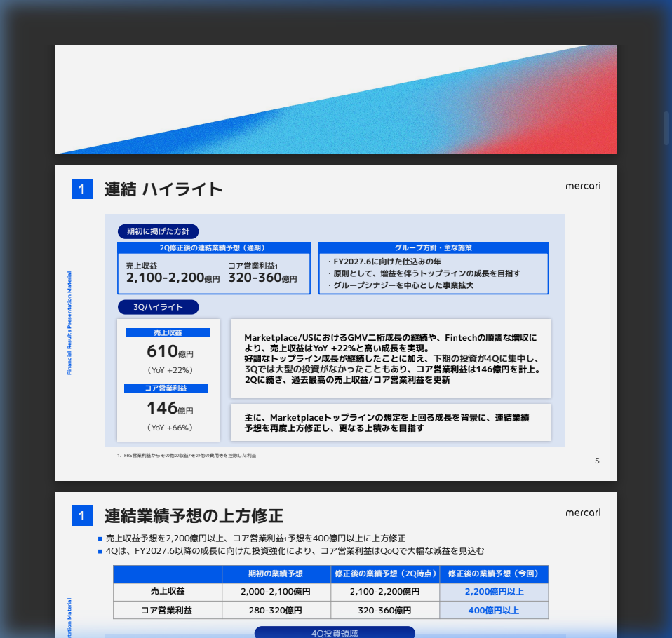Click the 売上収益 row label in the table

(x=168, y=591)
